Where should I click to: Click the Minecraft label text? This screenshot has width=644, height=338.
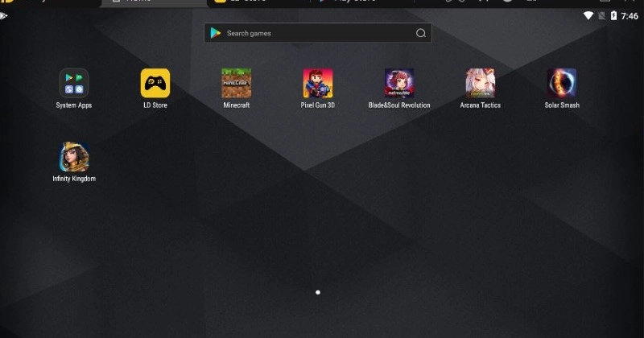(236, 105)
